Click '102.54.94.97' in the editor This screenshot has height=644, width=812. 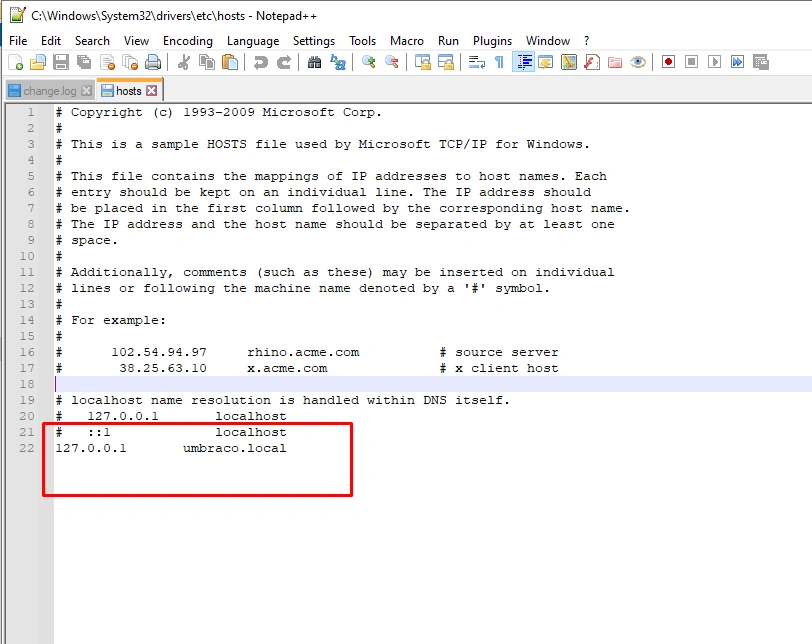(158, 352)
